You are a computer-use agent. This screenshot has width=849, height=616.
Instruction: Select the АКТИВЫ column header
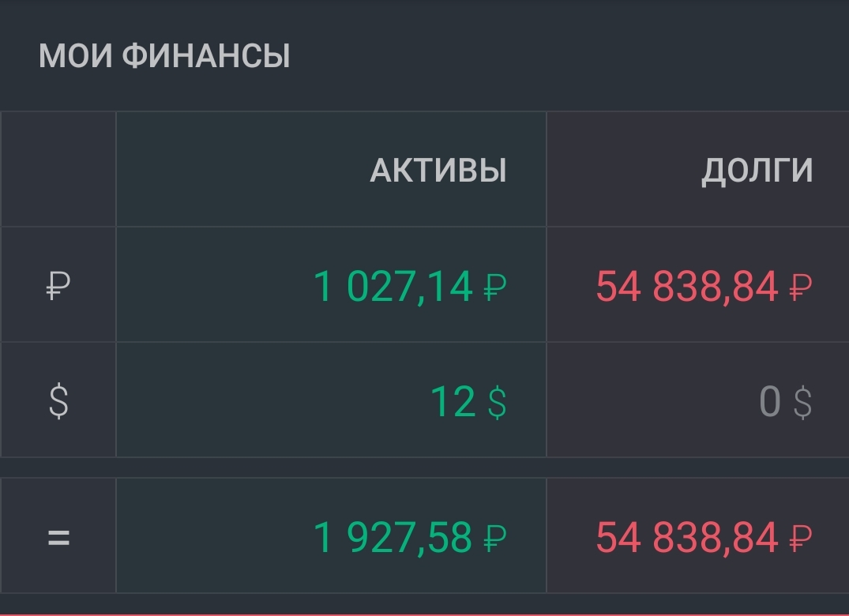(438, 170)
